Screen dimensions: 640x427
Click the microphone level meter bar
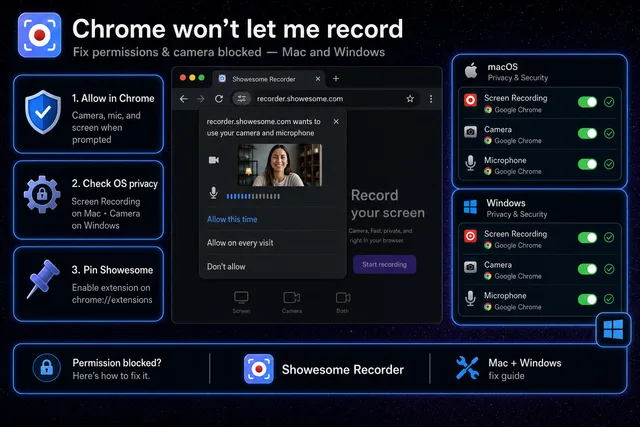(x=253, y=196)
